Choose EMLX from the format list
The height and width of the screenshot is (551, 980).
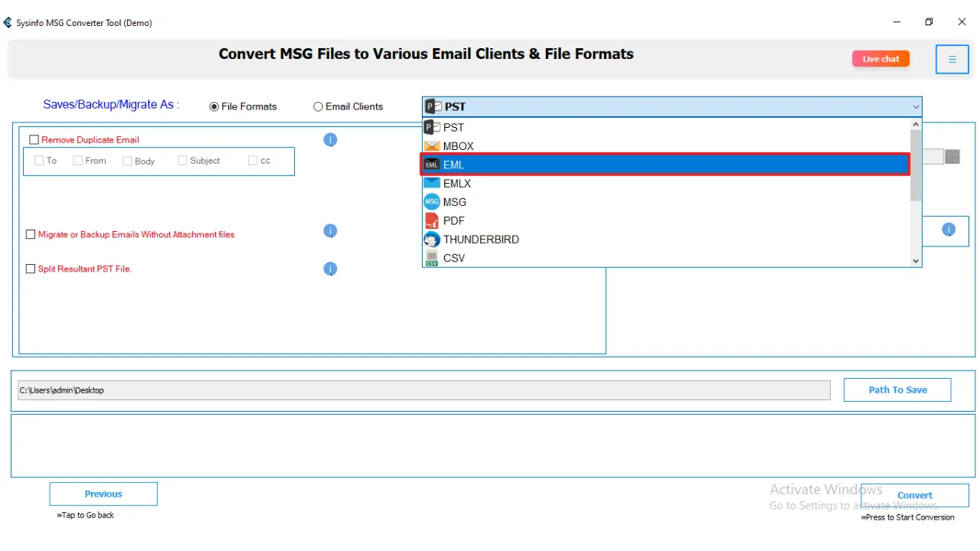(x=666, y=184)
